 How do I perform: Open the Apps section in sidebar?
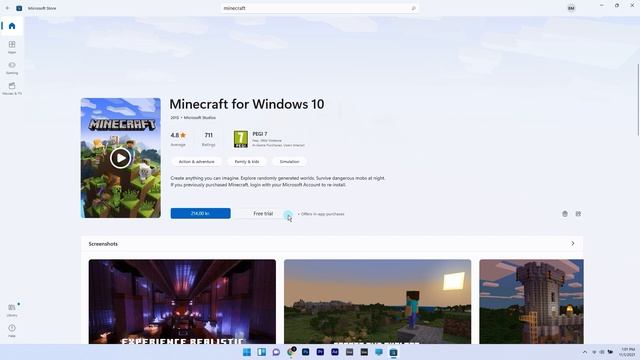(12, 47)
